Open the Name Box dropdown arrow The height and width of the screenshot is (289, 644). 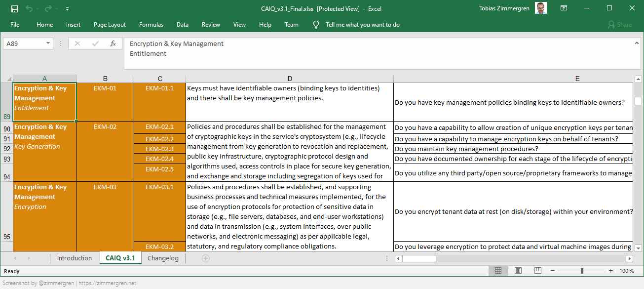(x=48, y=43)
